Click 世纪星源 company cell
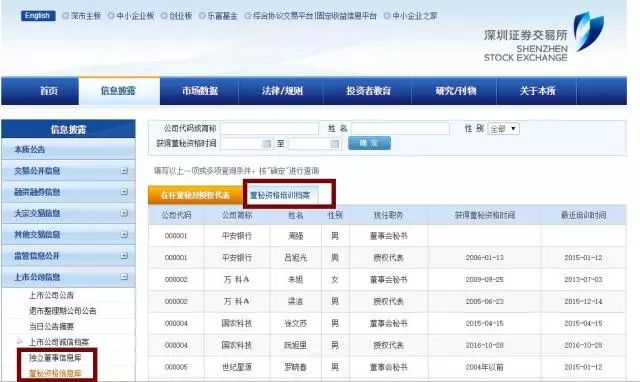The height and width of the screenshot is (382, 640). (237, 367)
